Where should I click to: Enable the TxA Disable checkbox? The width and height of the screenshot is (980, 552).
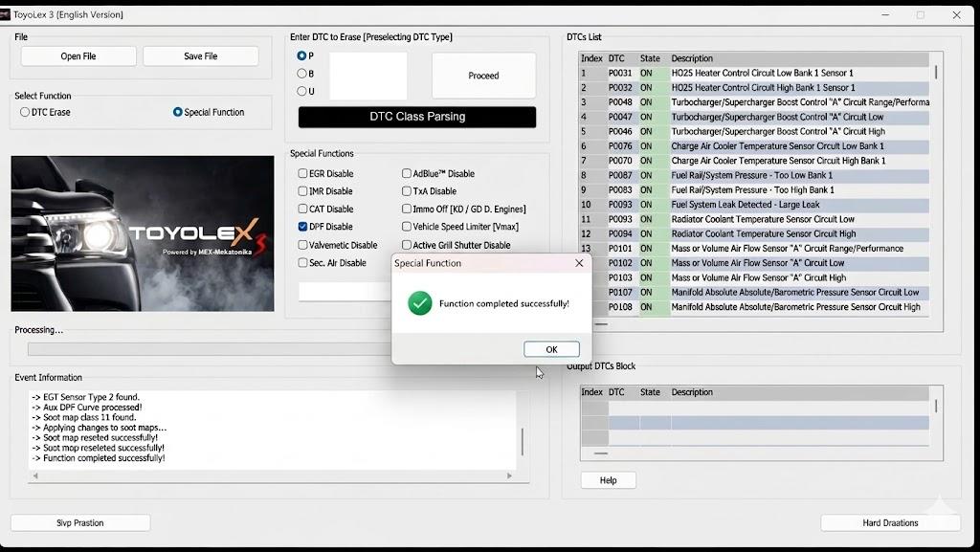[x=407, y=191]
